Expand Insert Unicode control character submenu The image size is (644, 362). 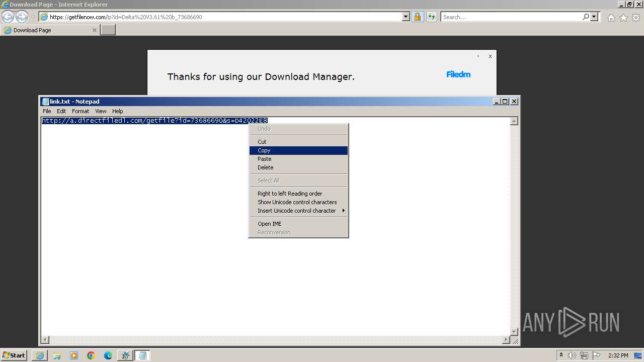[x=298, y=211]
